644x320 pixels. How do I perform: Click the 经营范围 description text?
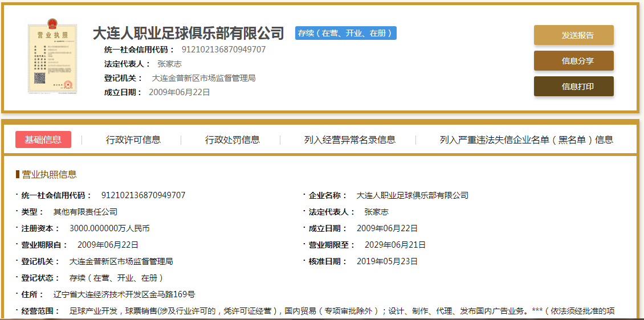click(x=342, y=310)
